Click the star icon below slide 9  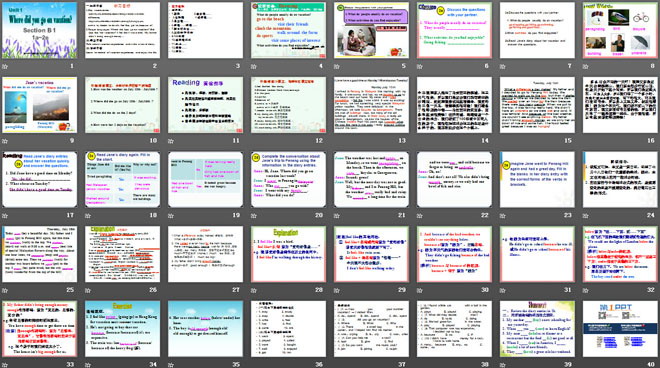(5, 141)
